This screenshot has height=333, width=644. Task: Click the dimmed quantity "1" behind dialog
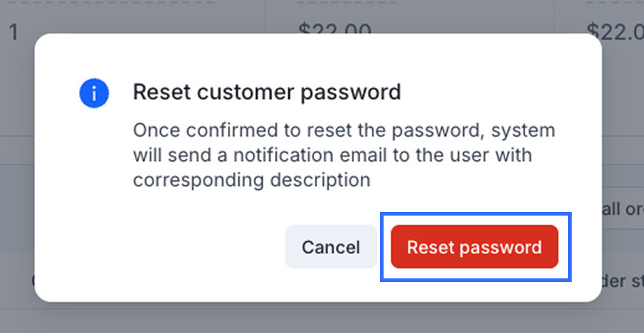[14, 32]
